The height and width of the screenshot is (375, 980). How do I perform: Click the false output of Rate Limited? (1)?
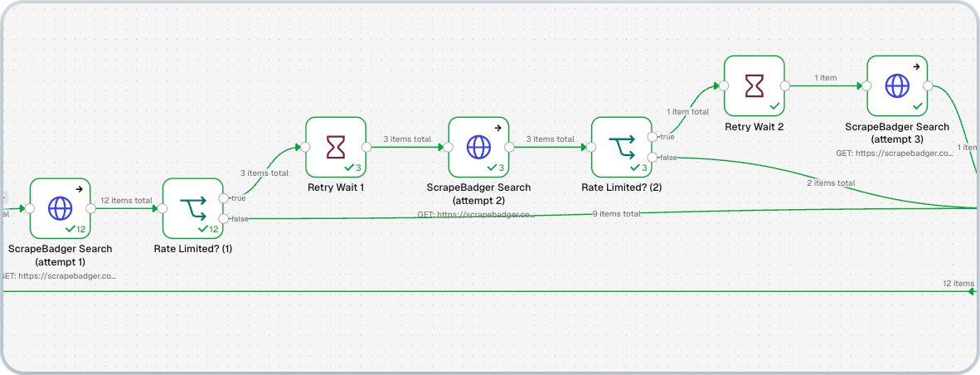point(225,218)
